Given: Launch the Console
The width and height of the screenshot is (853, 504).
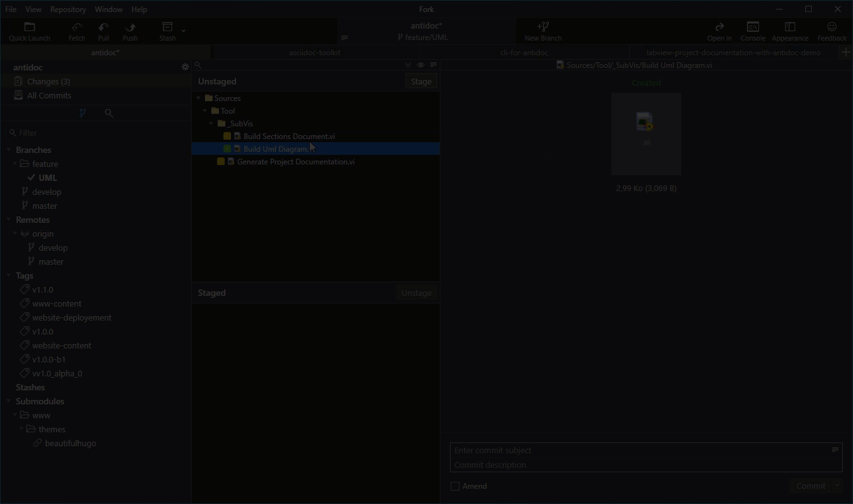Looking at the screenshot, I should [753, 31].
